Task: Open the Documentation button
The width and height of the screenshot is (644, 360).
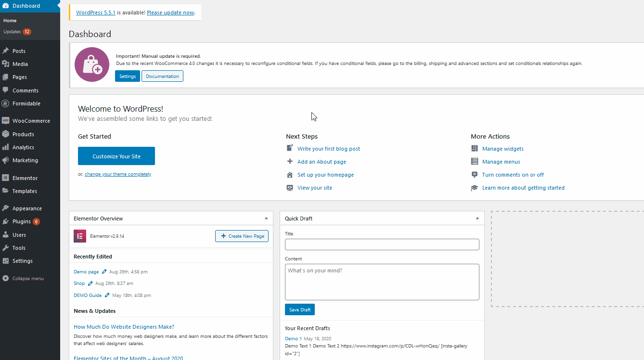Action: tap(162, 76)
